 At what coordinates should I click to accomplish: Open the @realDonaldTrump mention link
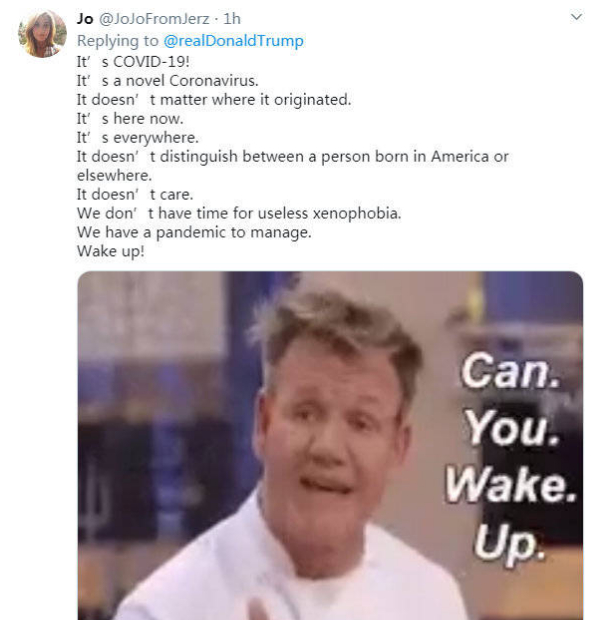tap(233, 41)
